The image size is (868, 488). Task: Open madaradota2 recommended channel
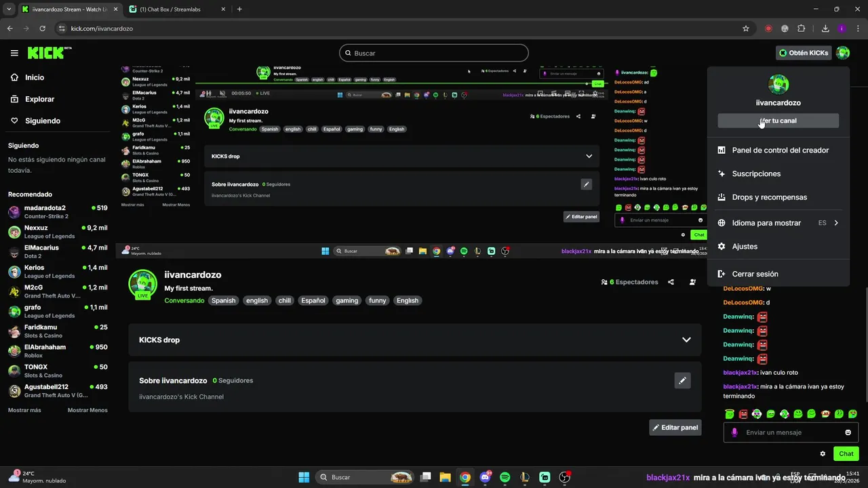pyautogui.click(x=58, y=211)
